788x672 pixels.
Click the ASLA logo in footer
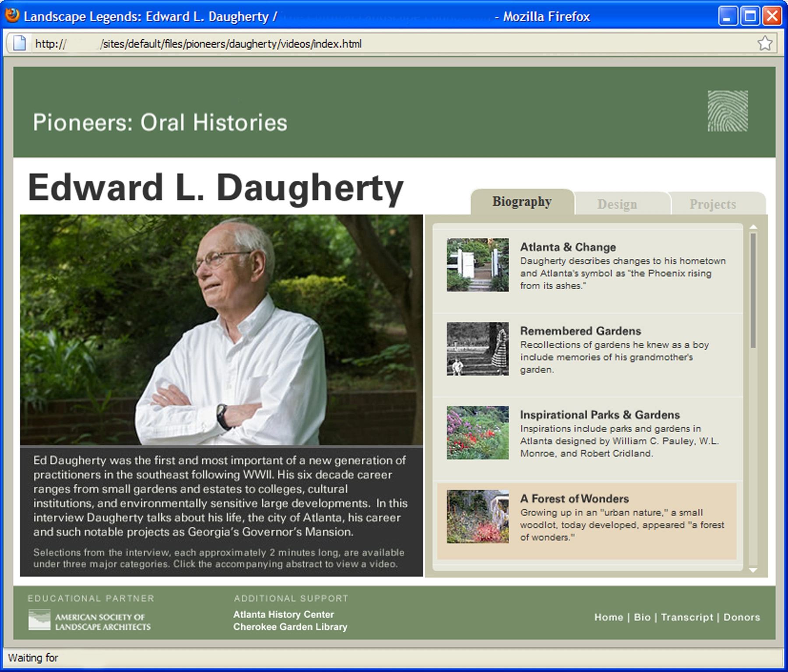pos(89,620)
